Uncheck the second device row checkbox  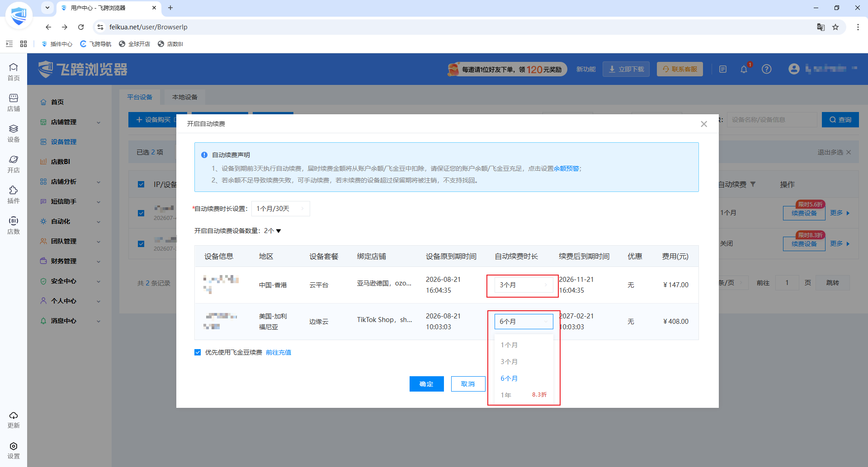coord(141,244)
